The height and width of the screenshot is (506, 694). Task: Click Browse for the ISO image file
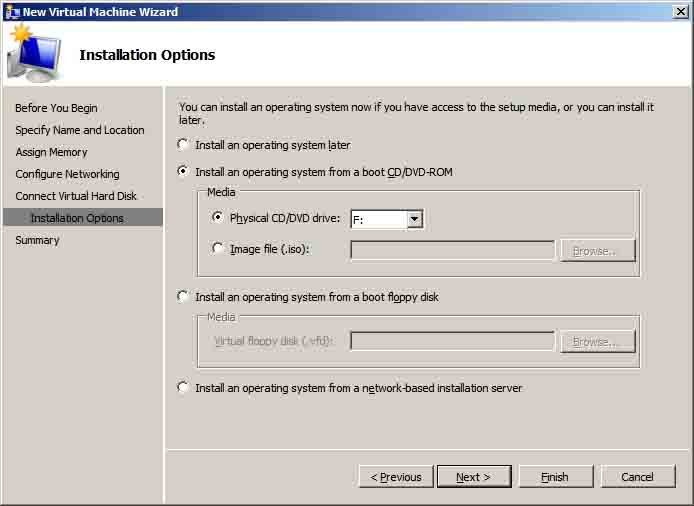(598, 251)
